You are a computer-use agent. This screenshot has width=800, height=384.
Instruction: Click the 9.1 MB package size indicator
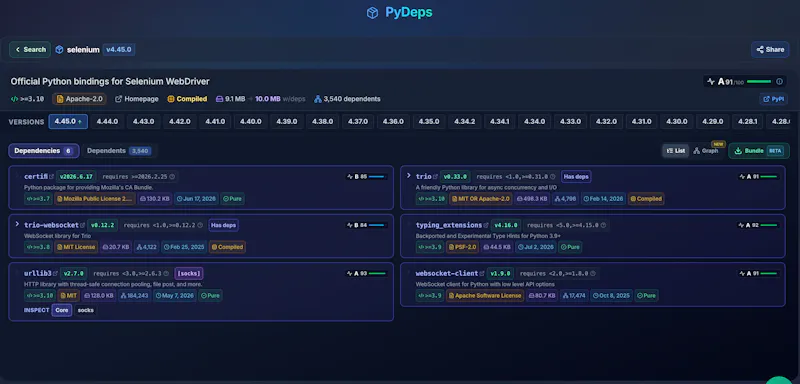coord(231,99)
